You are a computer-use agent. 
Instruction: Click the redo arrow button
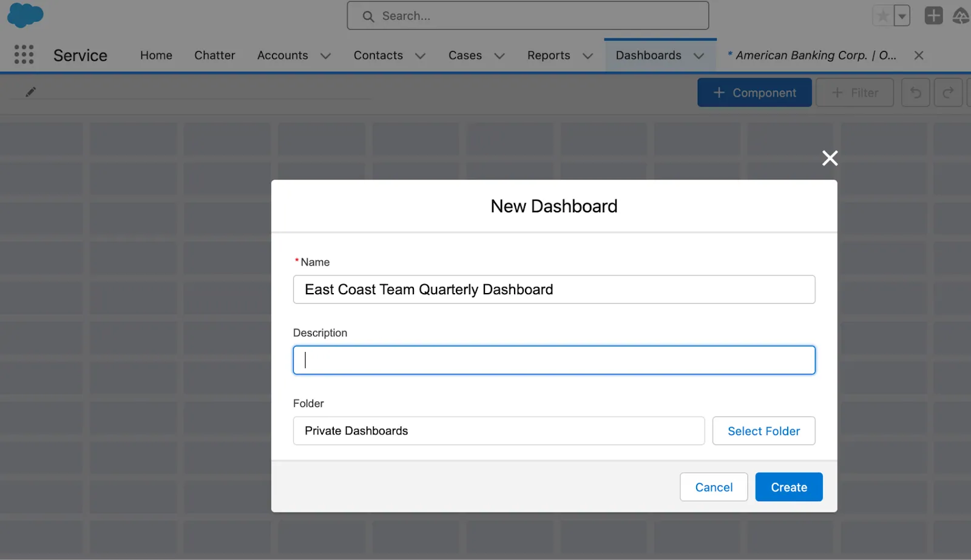coord(948,93)
